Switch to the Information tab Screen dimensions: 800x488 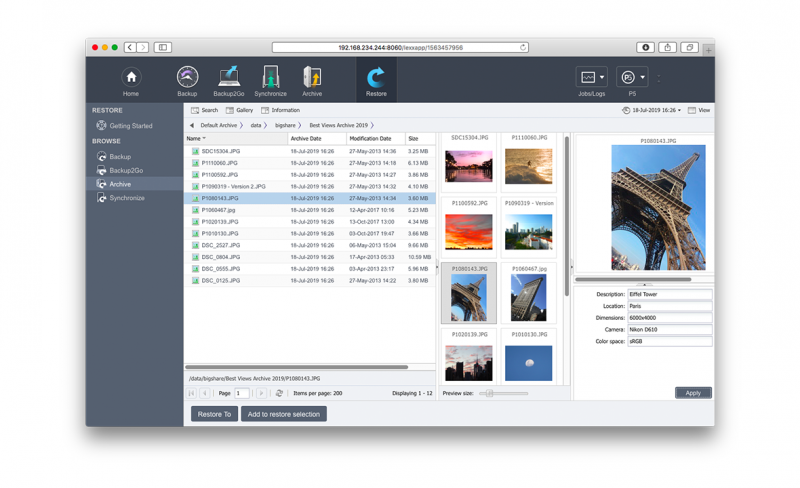(281, 110)
